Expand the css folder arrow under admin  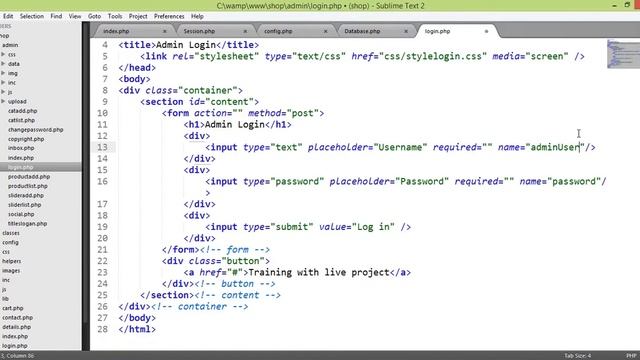coord(3,54)
